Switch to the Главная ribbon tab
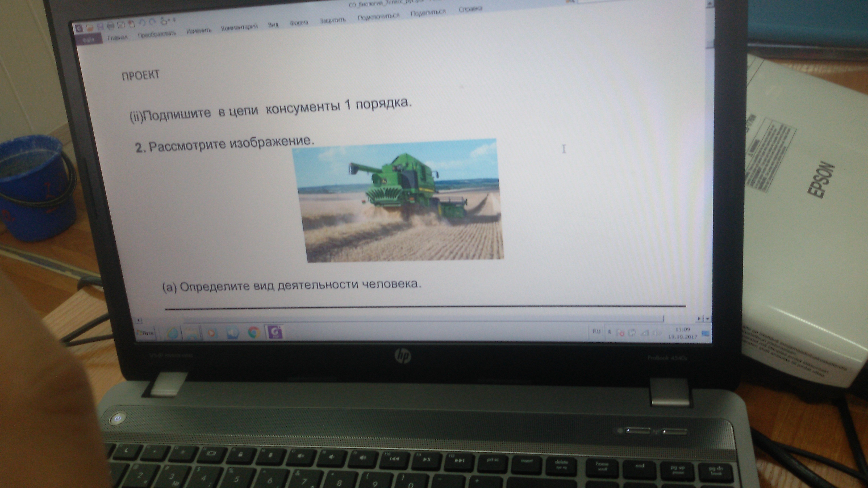Screen dimensions: 868x488 coord(118,37)
